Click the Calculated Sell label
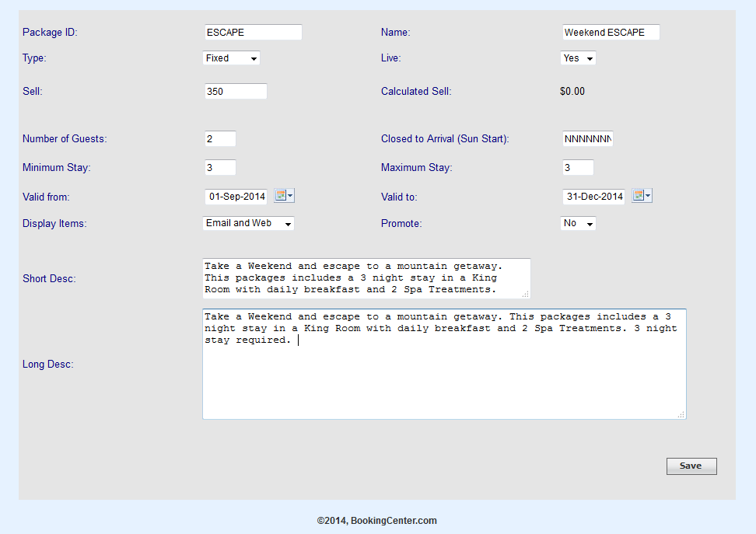756x534 pixels. [x=416, y=91]
